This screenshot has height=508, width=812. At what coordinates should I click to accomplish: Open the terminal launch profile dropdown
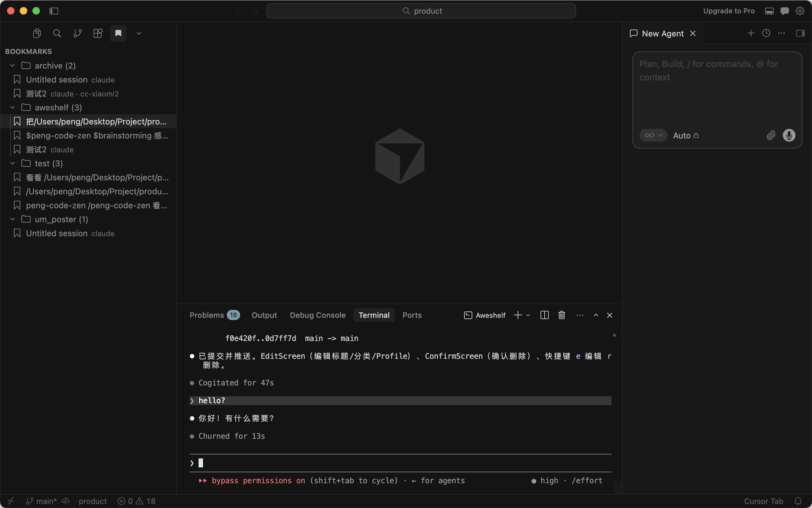(528, 315)
